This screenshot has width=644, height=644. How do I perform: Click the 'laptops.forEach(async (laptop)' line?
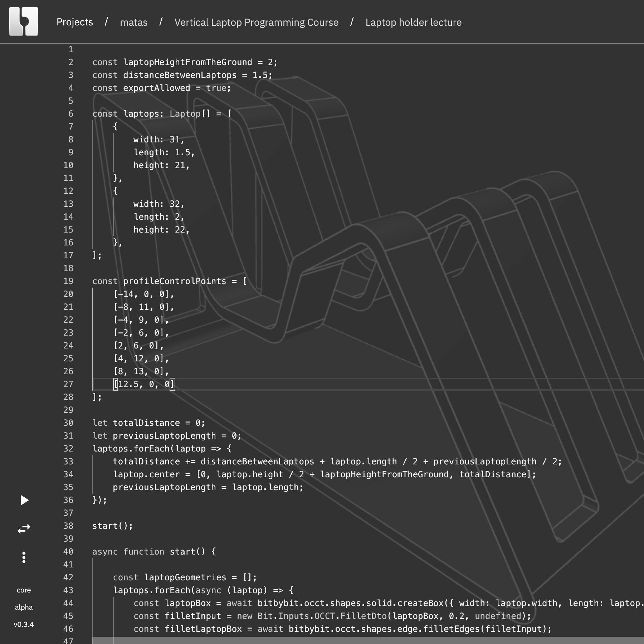tap(203, 590)
